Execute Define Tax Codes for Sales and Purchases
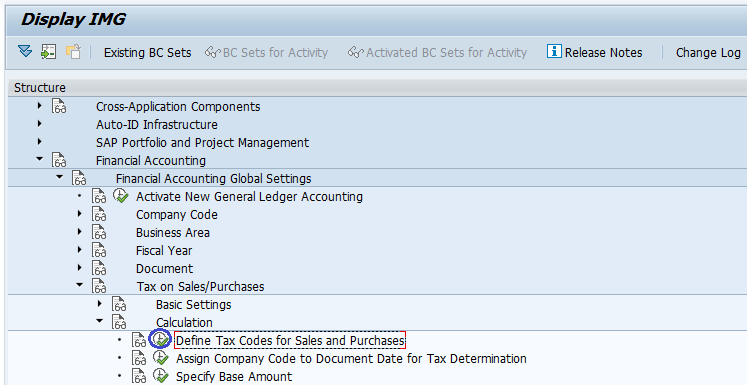Image resolution: width=747 pixels, height=385 pixels. [x=161, y=340]
